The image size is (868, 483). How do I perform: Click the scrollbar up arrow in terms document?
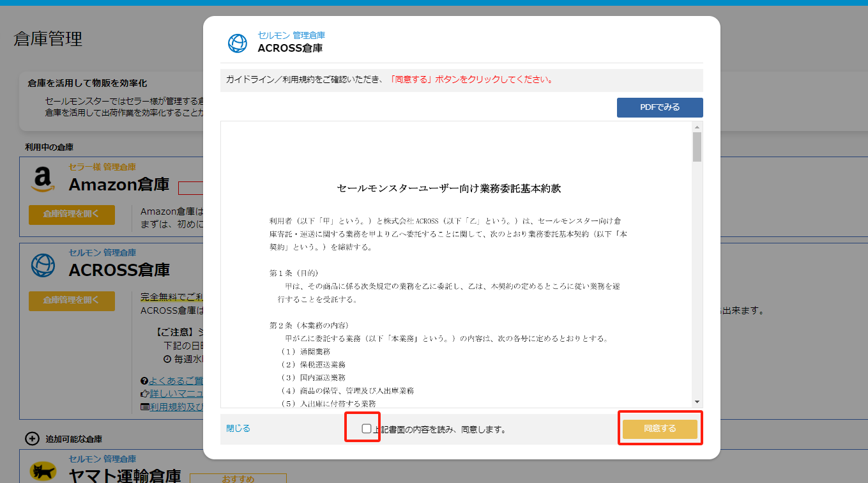pos(697,126)
